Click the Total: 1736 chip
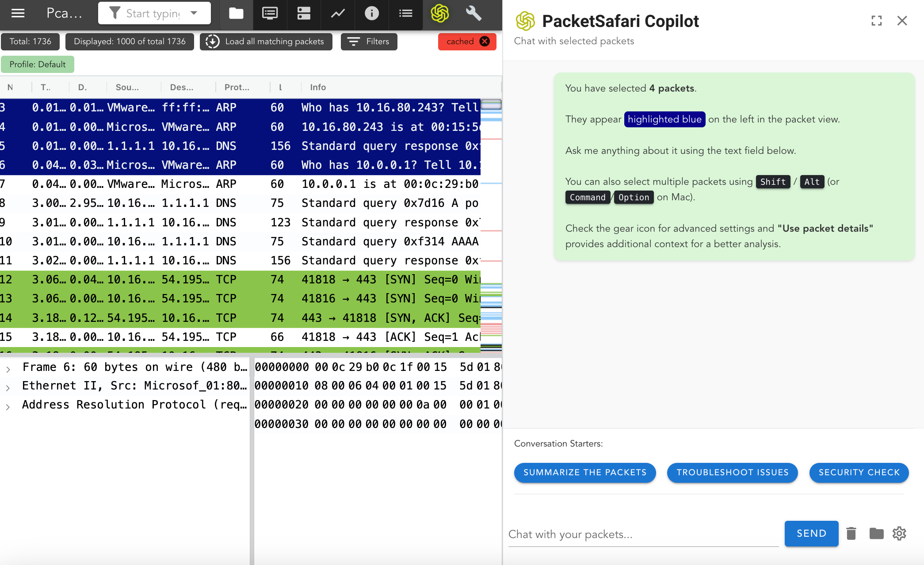 pos(30,42)
